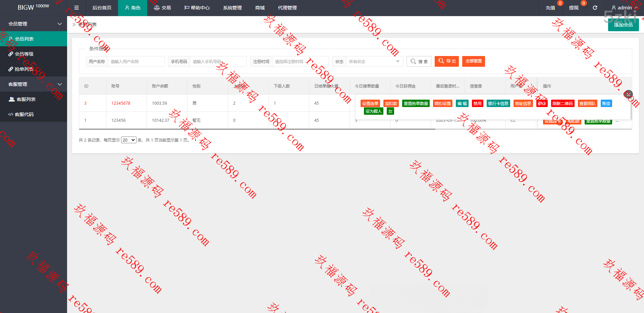
Task: Click the 添加会员 button
Action: pos(623,25)
